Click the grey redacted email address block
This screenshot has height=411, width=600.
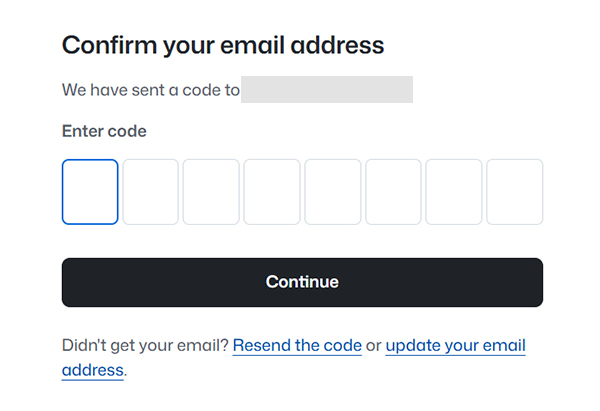[327, 89]
